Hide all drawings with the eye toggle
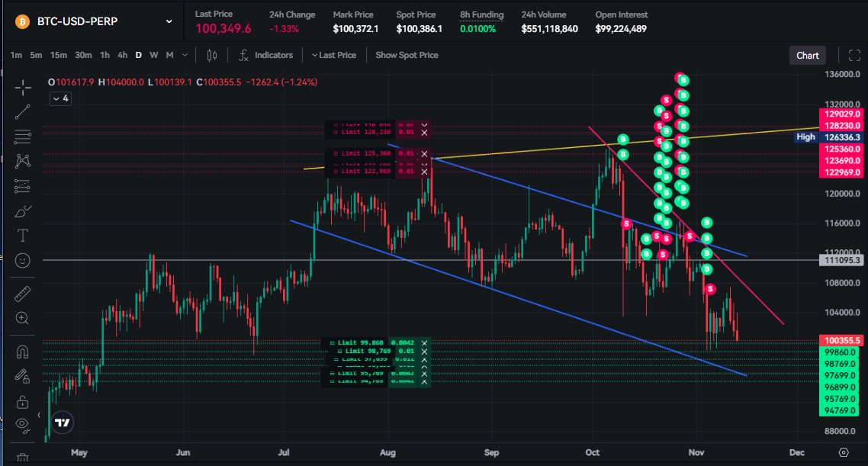The image size is (868, 466). (x=22, y=425)
